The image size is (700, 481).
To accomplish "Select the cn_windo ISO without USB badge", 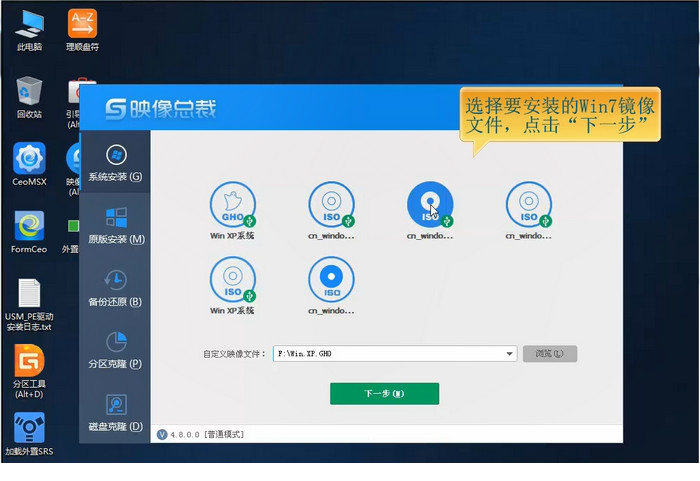I will [331, 285].
